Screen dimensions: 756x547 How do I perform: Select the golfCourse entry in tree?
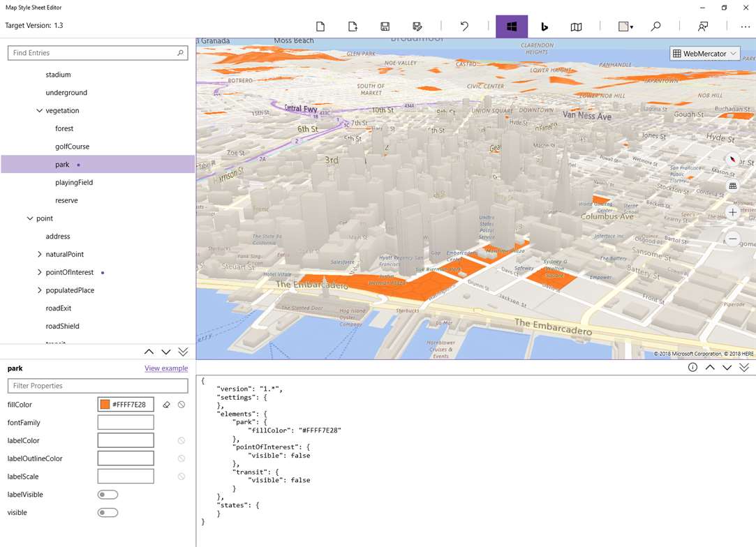pyautogui.click(x=73, y=147)
